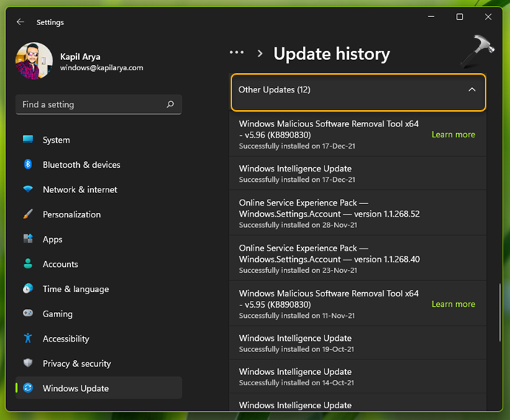This screenshot has height=420, width=510.
Task: Select Time & language in sidebar
Action: tap(75, 289)
